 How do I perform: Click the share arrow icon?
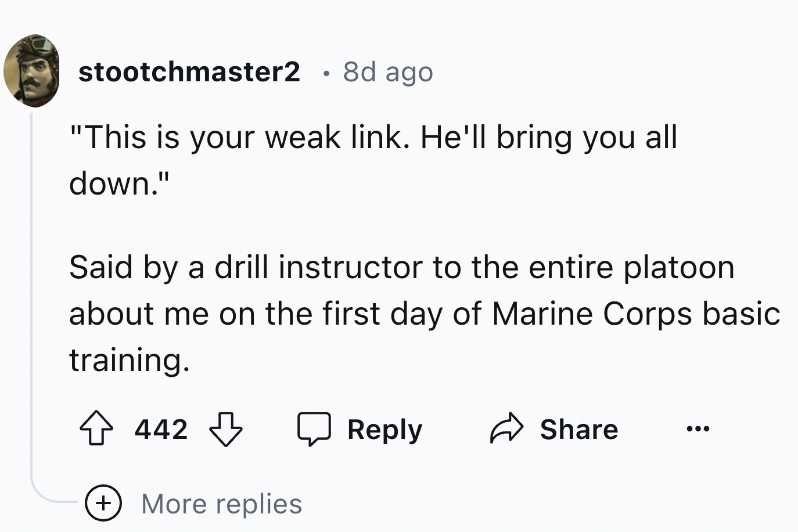(506, 429)
